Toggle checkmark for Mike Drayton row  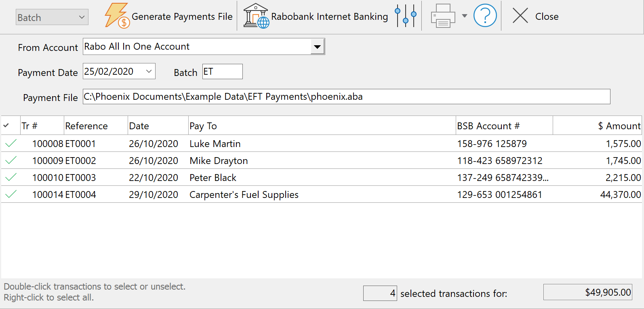pyautogui.click(x=11, y=160)
